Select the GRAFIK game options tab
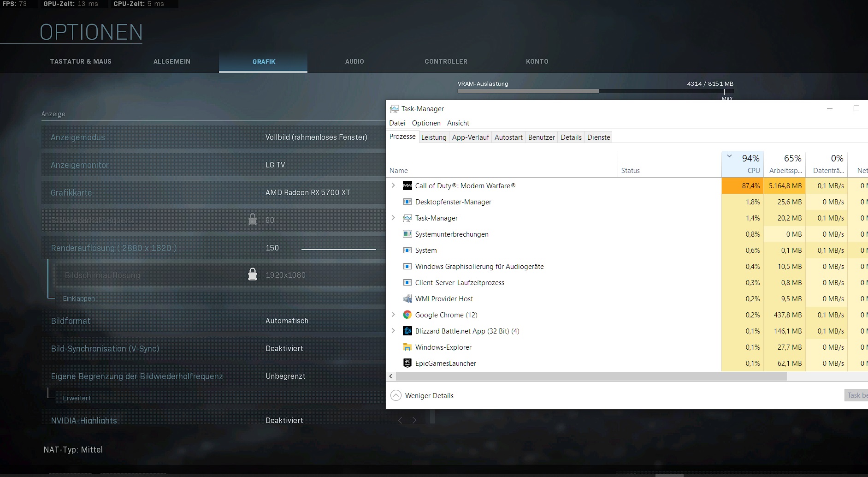This screenshot has width=868, height=477. pyautogui.click(x=263, y=61)
